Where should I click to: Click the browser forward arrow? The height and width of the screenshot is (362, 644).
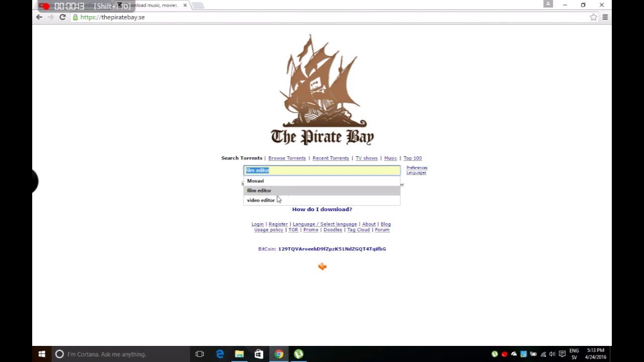tap(50, 17)
